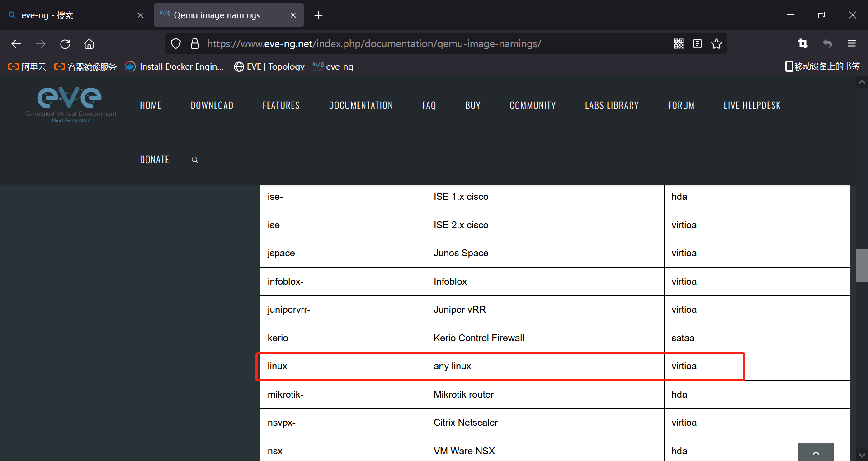868x461 pixels.
Task: Click the 'Citrix Netscaler' cell
Action: [x=545, y=423]
